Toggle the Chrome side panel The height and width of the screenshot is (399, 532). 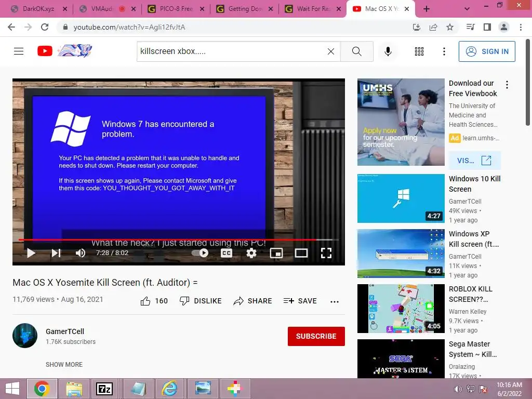(487, 27)
